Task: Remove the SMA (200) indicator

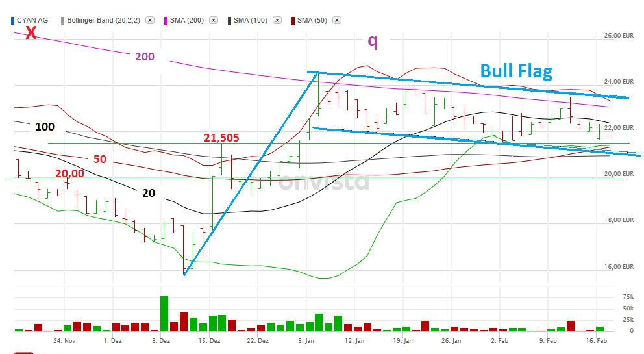Action: pyautogui.click(x=214, y=20)
